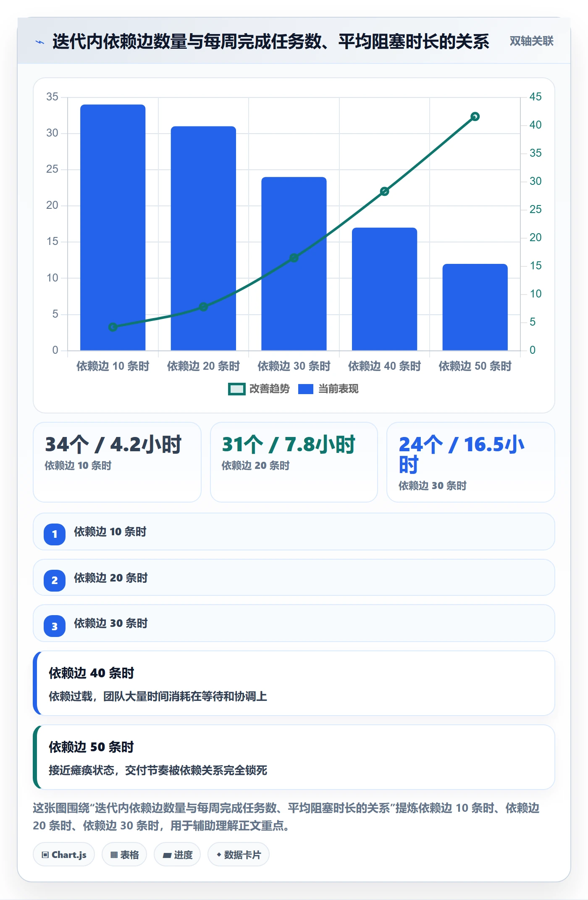
Task: Click the 依赖边 10 条时 text beside badge 1
Action: pos(110,532)
